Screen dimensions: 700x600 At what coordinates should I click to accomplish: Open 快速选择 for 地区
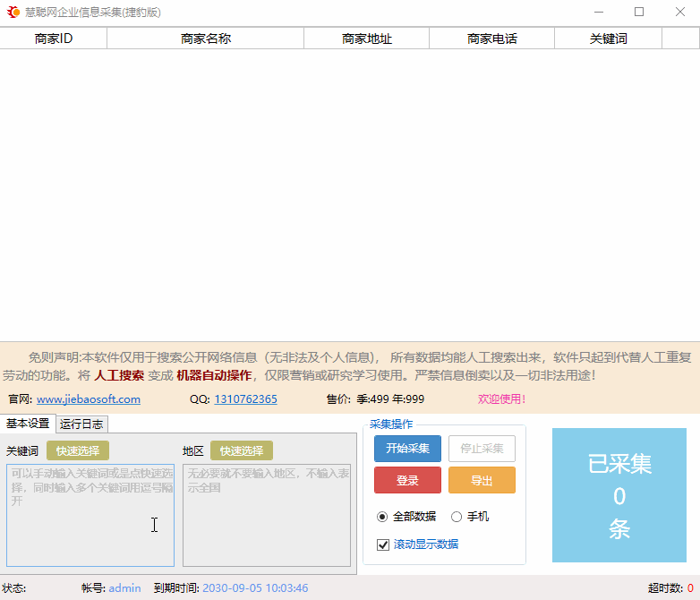242,450
